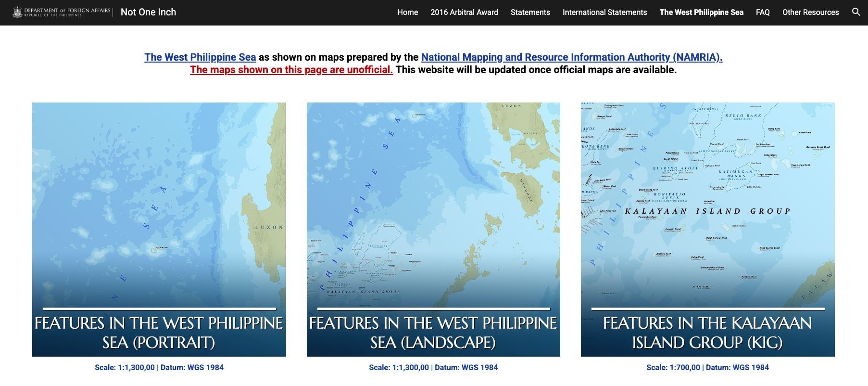Click the red unofficial maps notice link
Image resolution: width=868 pixels, height=386 pixels.
click(291, 70)
